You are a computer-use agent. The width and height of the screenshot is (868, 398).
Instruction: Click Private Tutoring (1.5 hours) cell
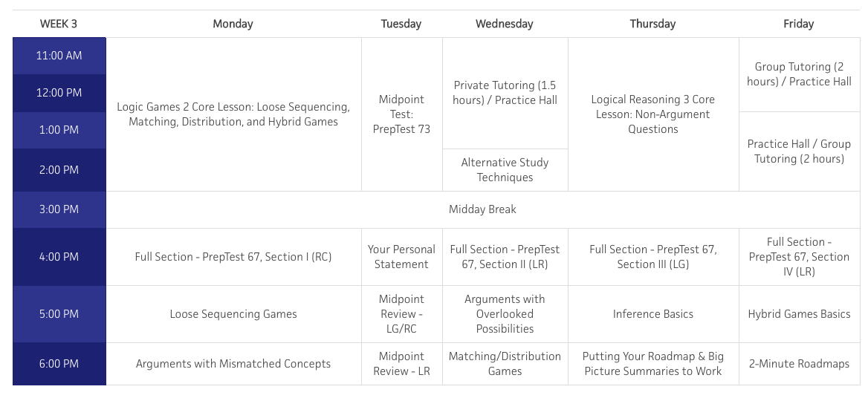tap(505, 93)
